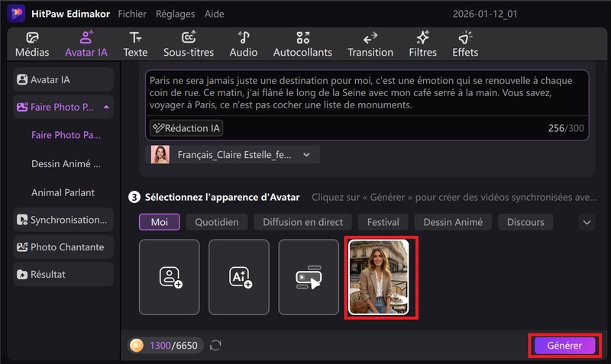Click the Résultat folder icon

pyautogui.click(x=22, y=275)
